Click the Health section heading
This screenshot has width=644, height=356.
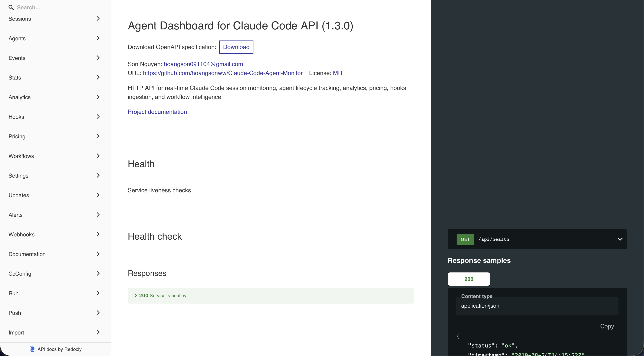[141, 164]
